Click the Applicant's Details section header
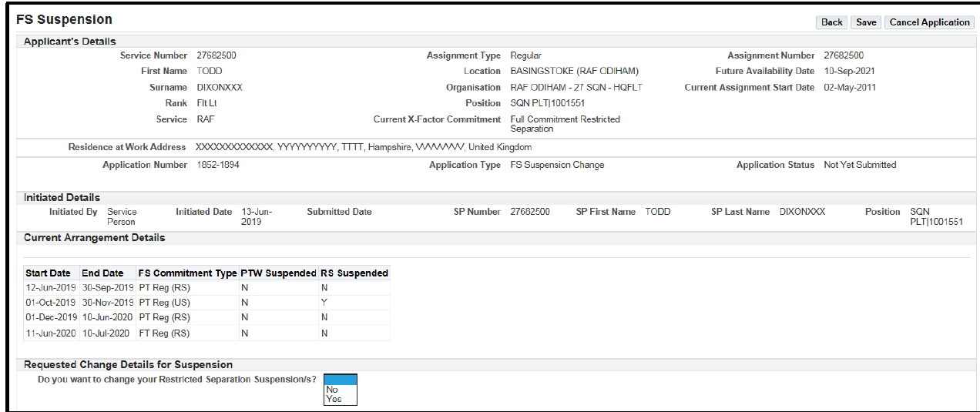 click(70, 42)
